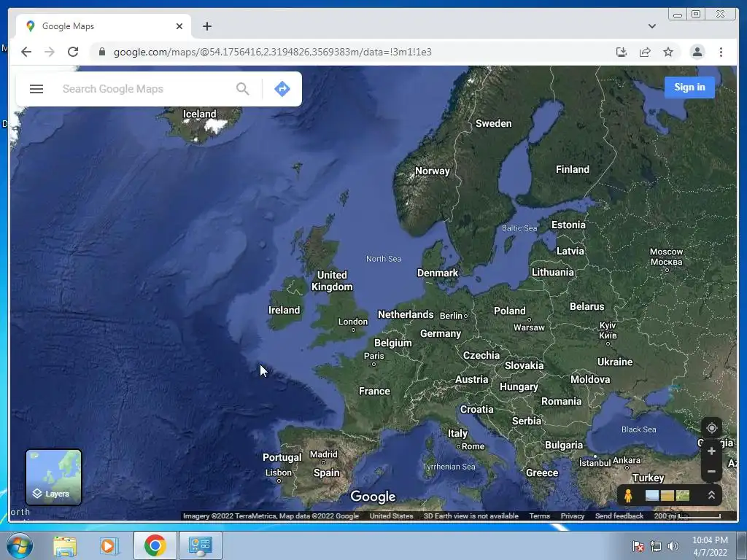Expand the imagery strip with double chevron

(x=711, y=495)
